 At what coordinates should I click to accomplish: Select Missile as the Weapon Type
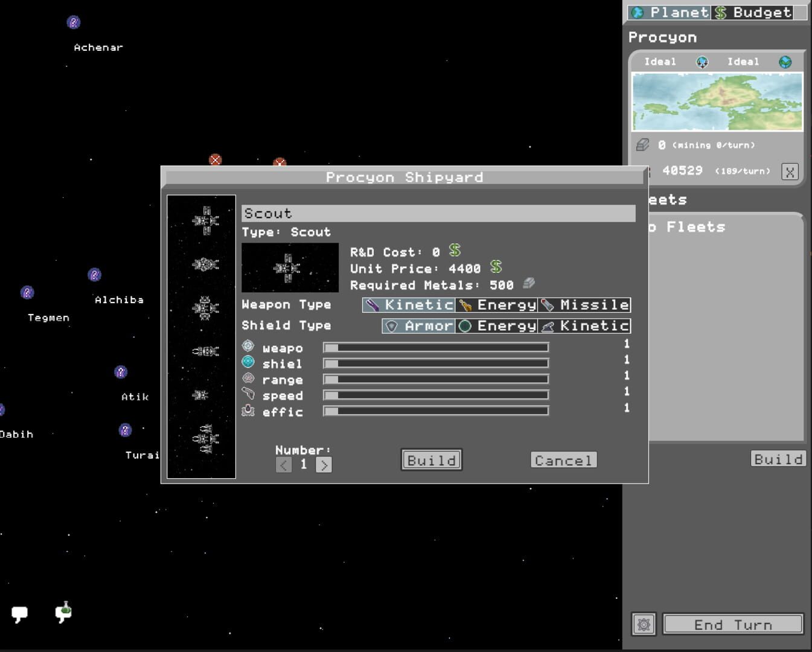coord(584,305)
